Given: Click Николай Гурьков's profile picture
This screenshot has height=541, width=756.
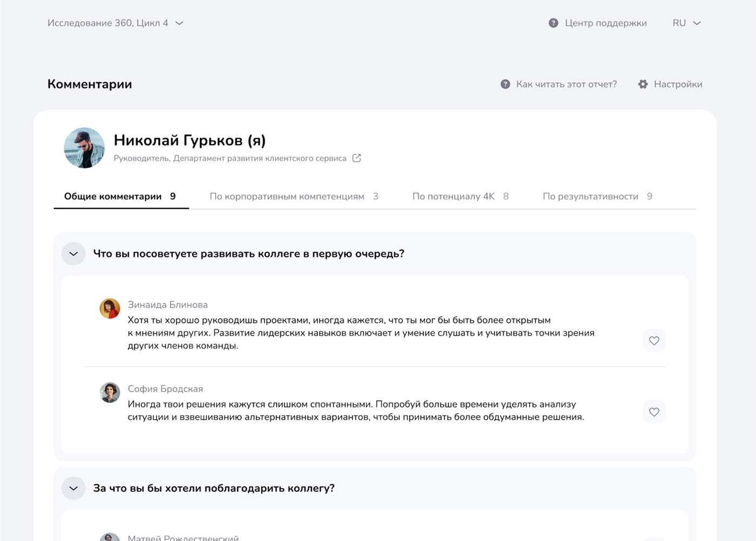Looking at the screenshot, I should tap(84, 147).
